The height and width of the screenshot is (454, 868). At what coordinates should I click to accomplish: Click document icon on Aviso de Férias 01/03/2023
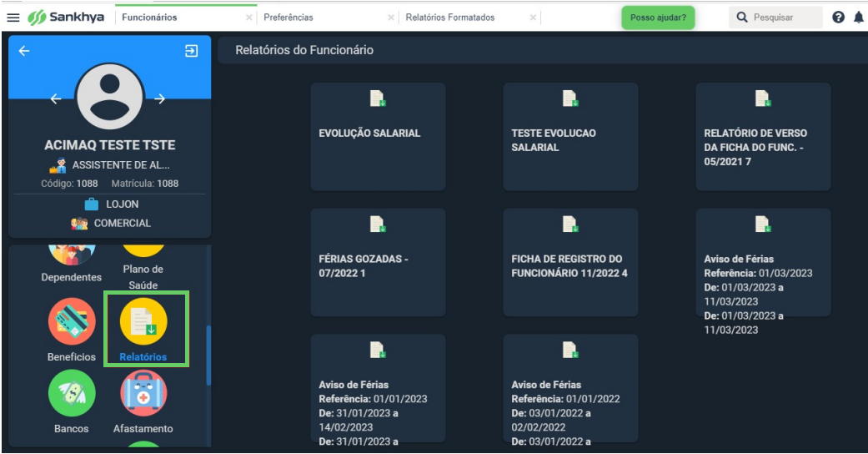tap(764, 224)
